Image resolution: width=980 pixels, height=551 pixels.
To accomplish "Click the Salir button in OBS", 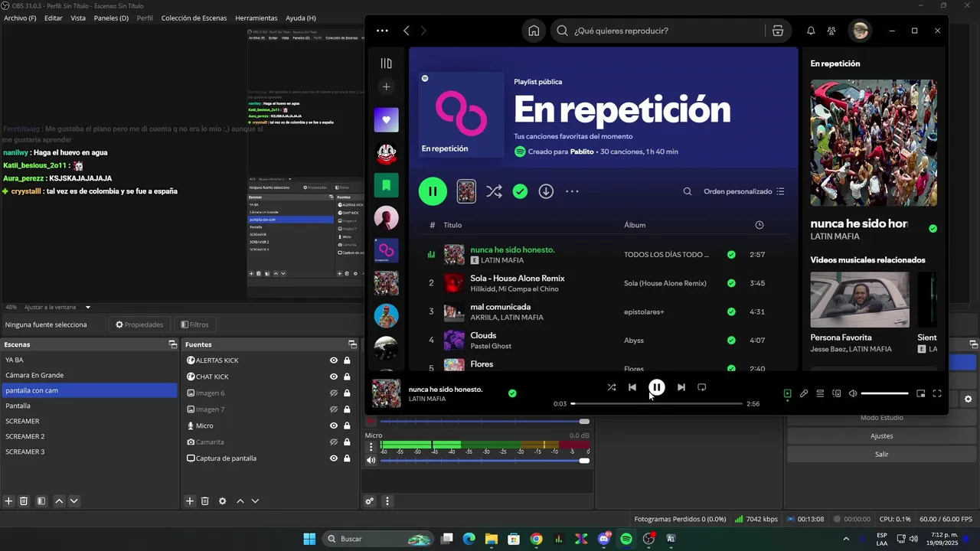I will (881, 455).
